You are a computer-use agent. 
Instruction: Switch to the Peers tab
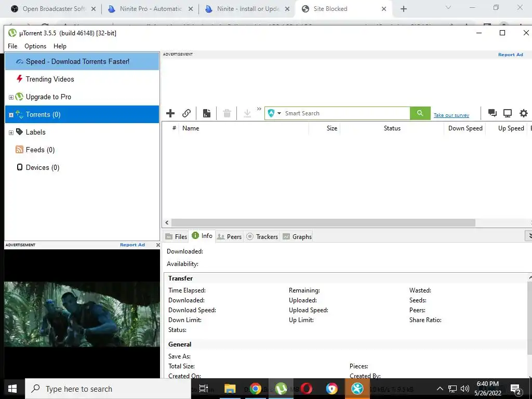[229, 236]
